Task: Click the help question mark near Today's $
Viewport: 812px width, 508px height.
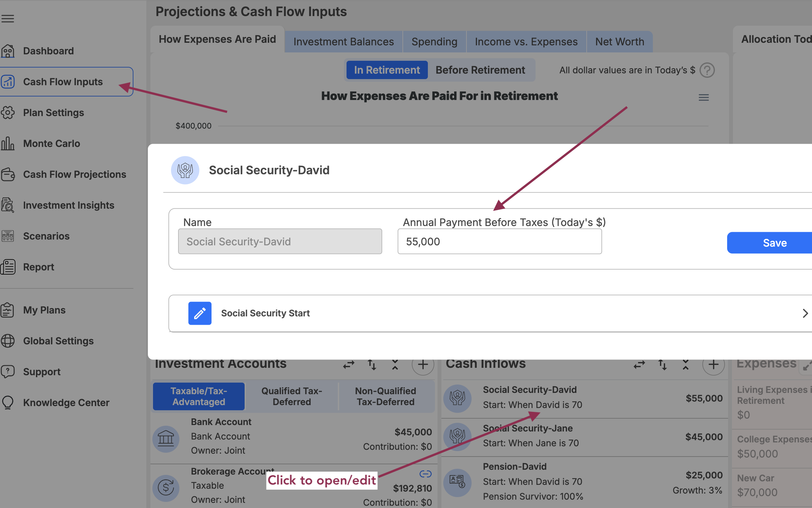Action: coord(707,70)
